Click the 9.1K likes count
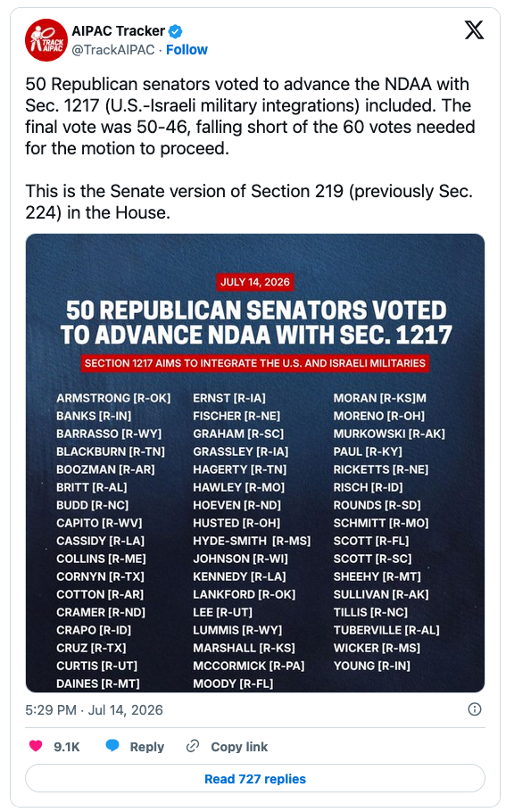The width and height of the screenshot is (506, 812). pos(67,747)
